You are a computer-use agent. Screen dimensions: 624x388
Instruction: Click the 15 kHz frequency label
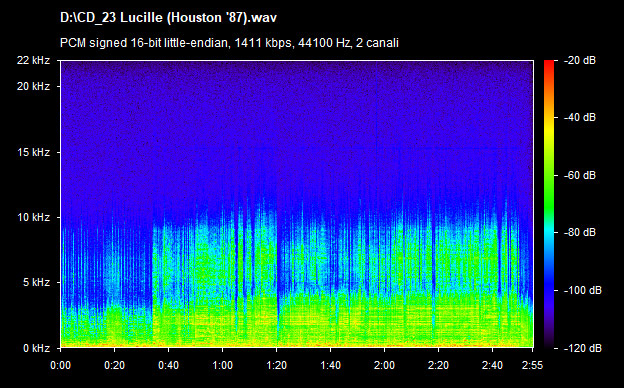(33, 152)
